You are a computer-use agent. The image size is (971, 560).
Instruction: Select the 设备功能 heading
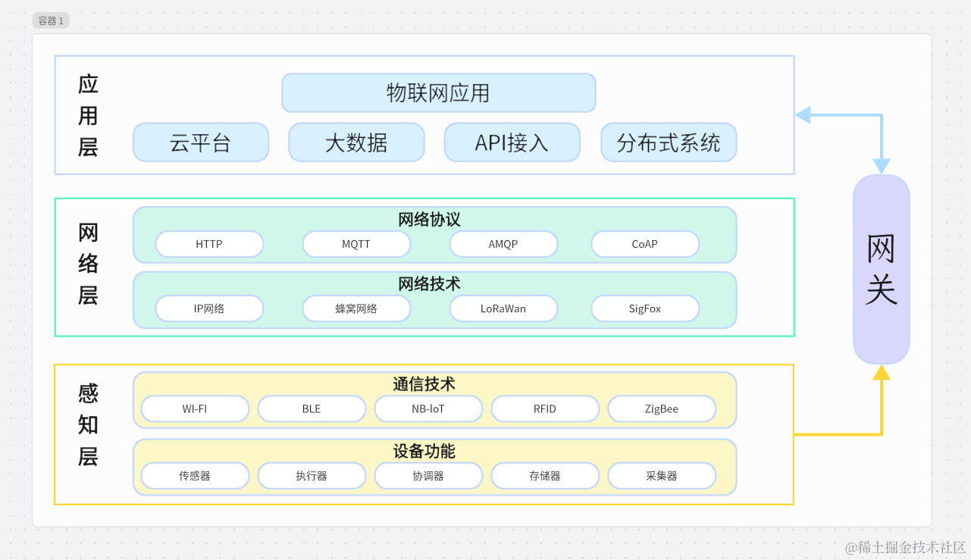pos(424,452)
